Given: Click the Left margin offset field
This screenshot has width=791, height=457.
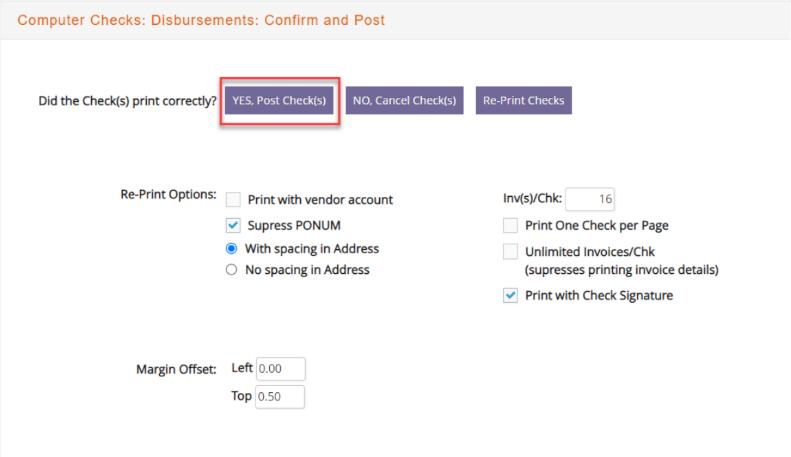Looking at the screenshot, I should (280, 369).
